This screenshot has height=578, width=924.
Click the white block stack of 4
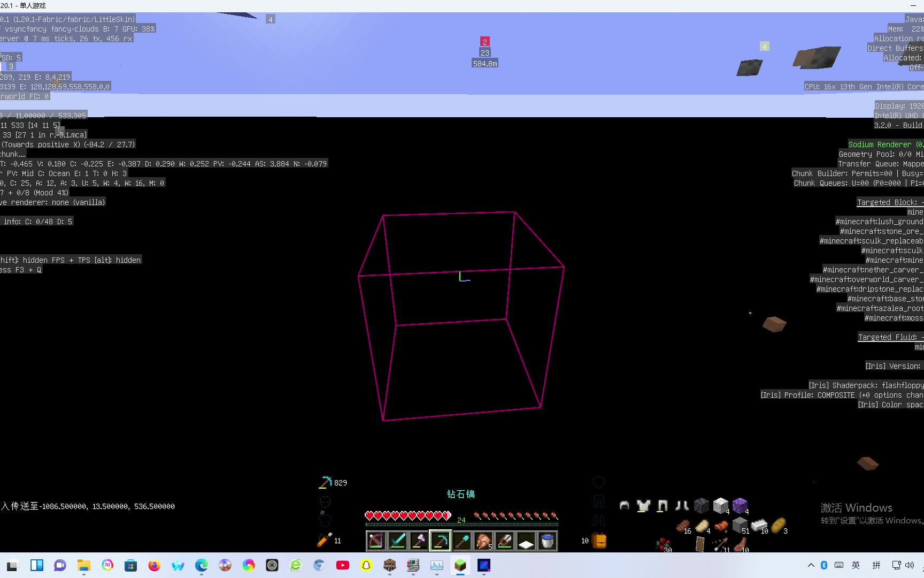[721, 505]
